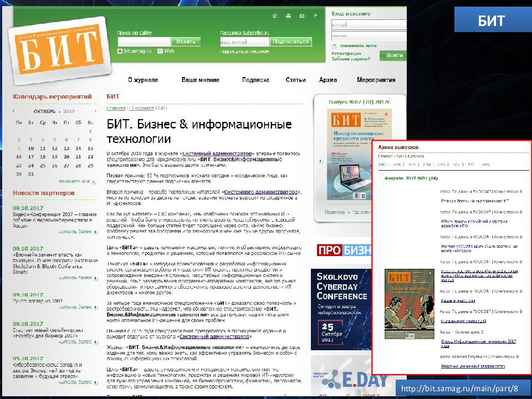Click the 'Подписаться' subscribe button

coord(291,42)
